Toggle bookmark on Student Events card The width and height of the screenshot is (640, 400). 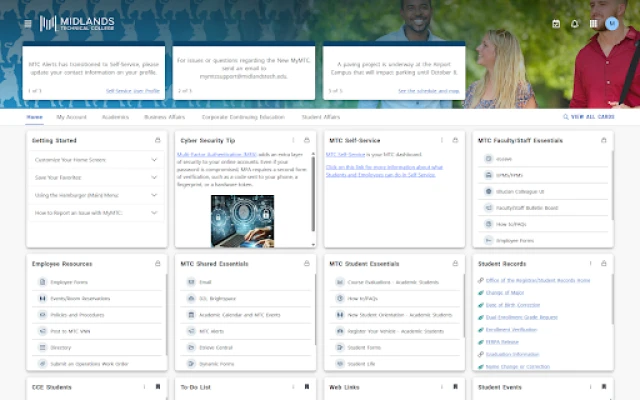[x=605, y=386]
